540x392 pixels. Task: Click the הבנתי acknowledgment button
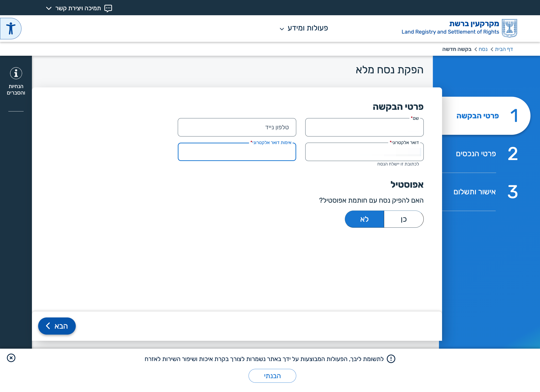coord(272,376)
